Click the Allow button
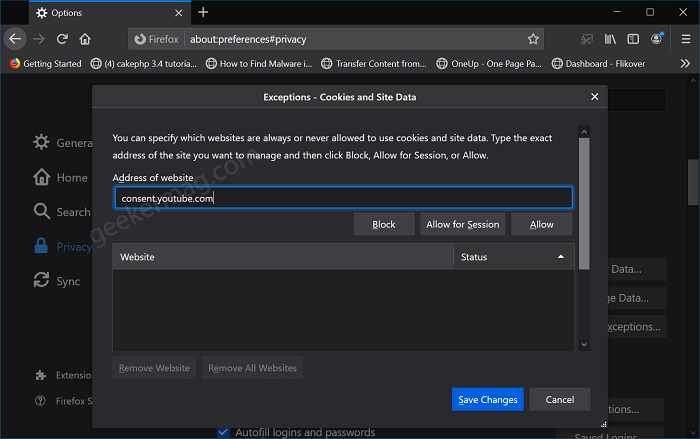 (542, 224)
